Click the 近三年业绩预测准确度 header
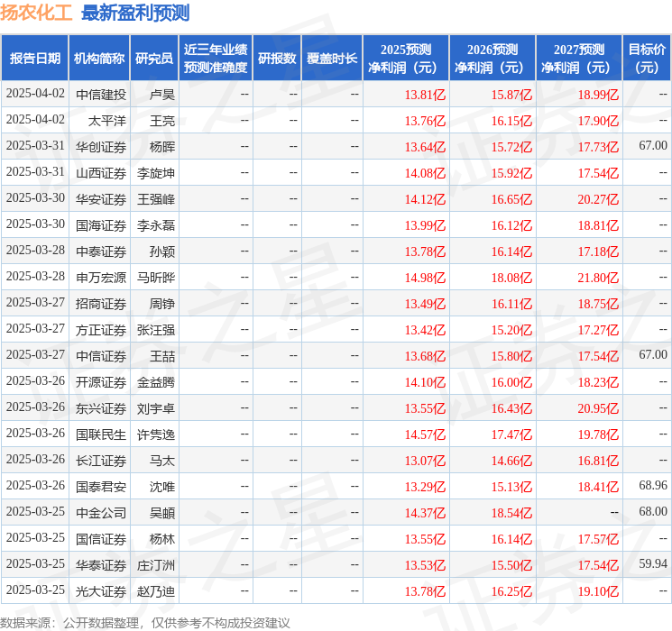Viewport: 672px width, 631px height. coord(216,59)
